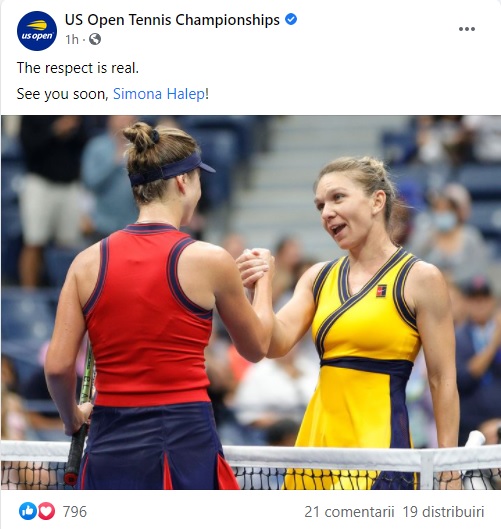501x529 pixels.
Task: Click "The respect is real." caption text
Action: tap(78, 68)
